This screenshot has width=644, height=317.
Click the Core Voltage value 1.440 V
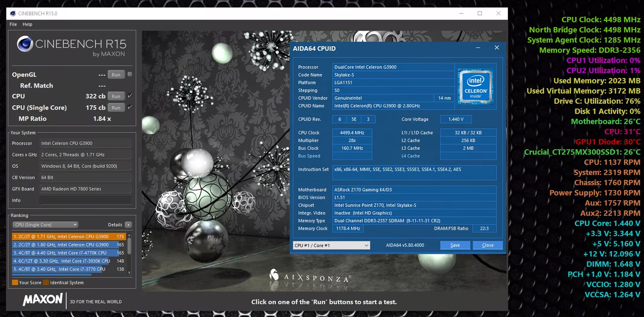click(x=456, y=119)
